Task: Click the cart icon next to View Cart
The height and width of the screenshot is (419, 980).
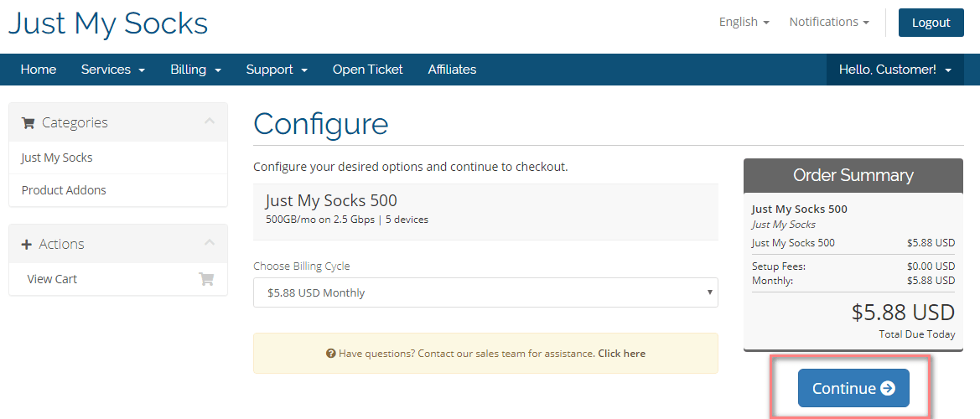Action: 206,279
